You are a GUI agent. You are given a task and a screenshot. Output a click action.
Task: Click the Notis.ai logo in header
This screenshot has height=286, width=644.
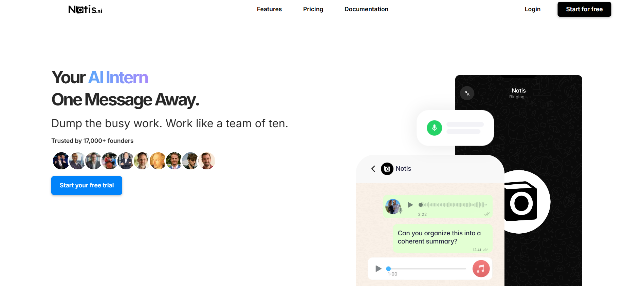(x=85, y=9)
